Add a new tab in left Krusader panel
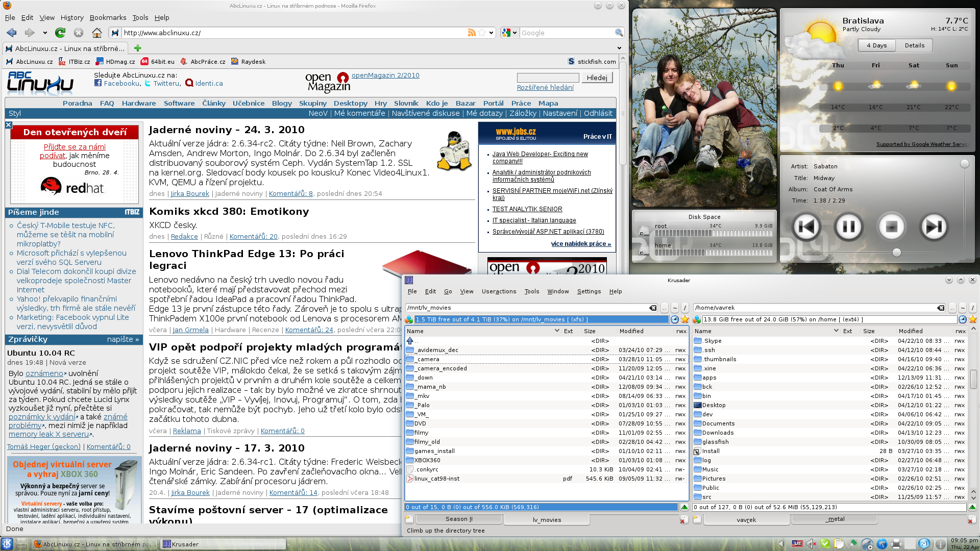The height and width of the screenshot is (551, 980). click(409, 519)
